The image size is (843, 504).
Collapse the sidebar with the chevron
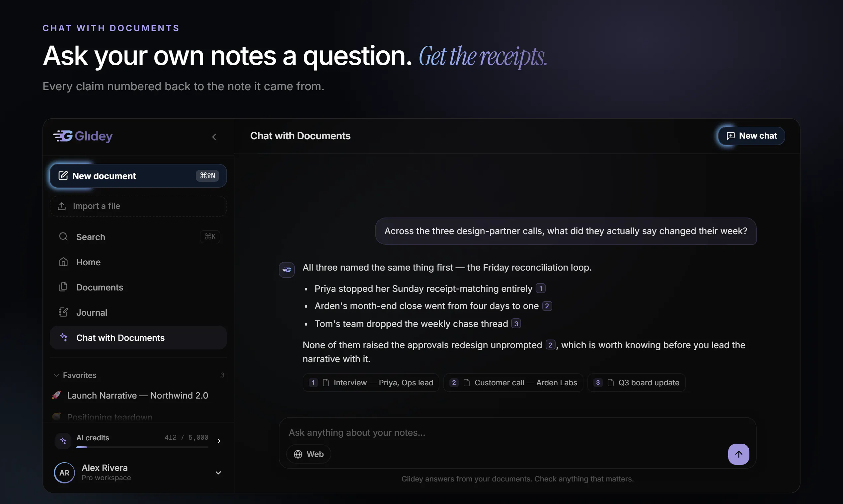pos(214,137)
